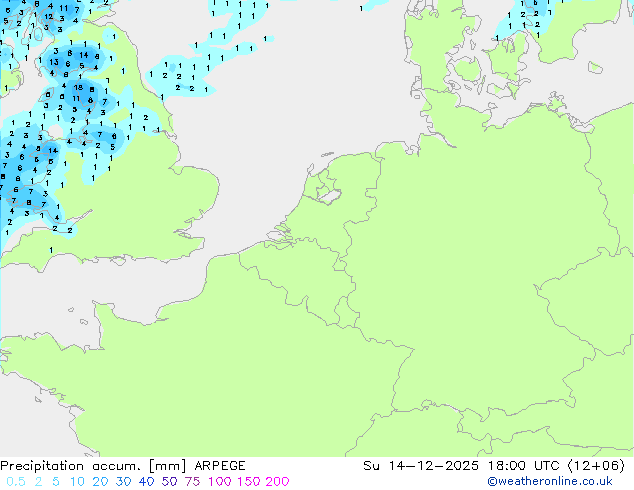Click the 18 mm precipitation value on map

[78, 87]
